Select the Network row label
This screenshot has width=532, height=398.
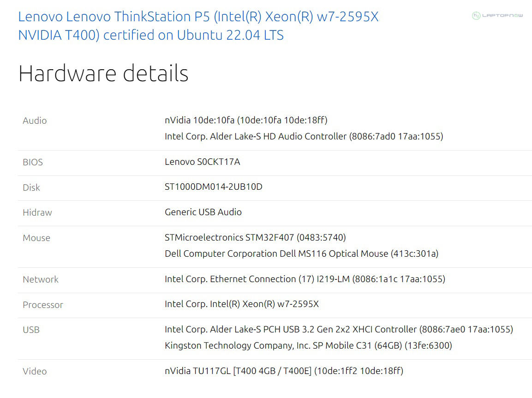click(x=41, y=279)
